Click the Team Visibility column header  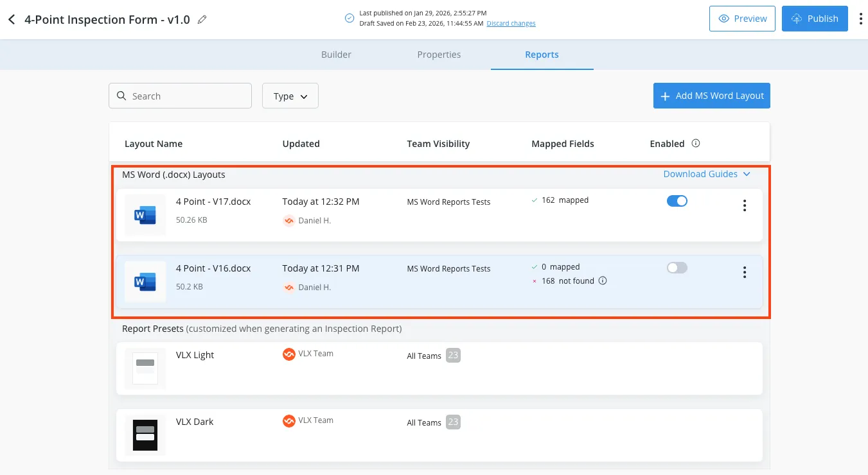click(438, 144)
